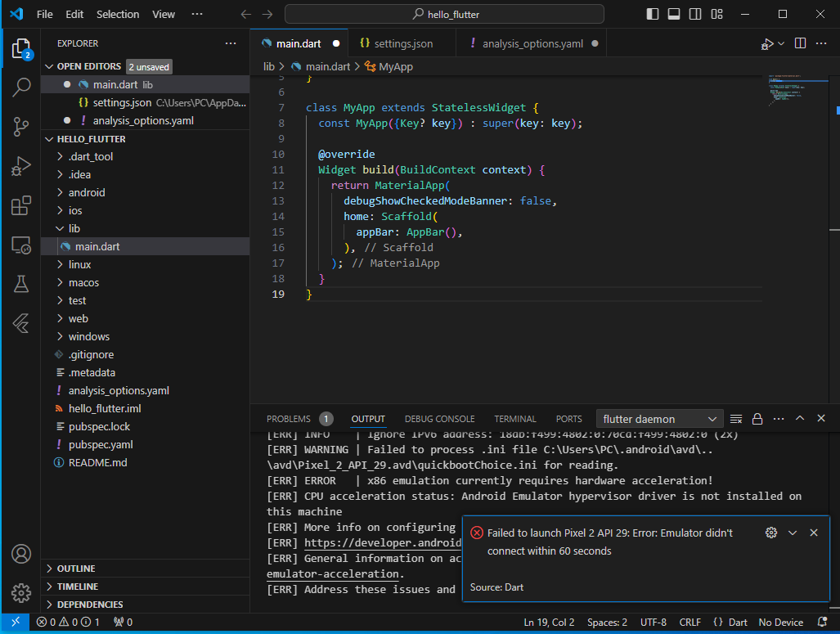The height and width of the screenshot is (634, 840).
Task: Expand the .dart_tool folder
Action: coord(60,156)
